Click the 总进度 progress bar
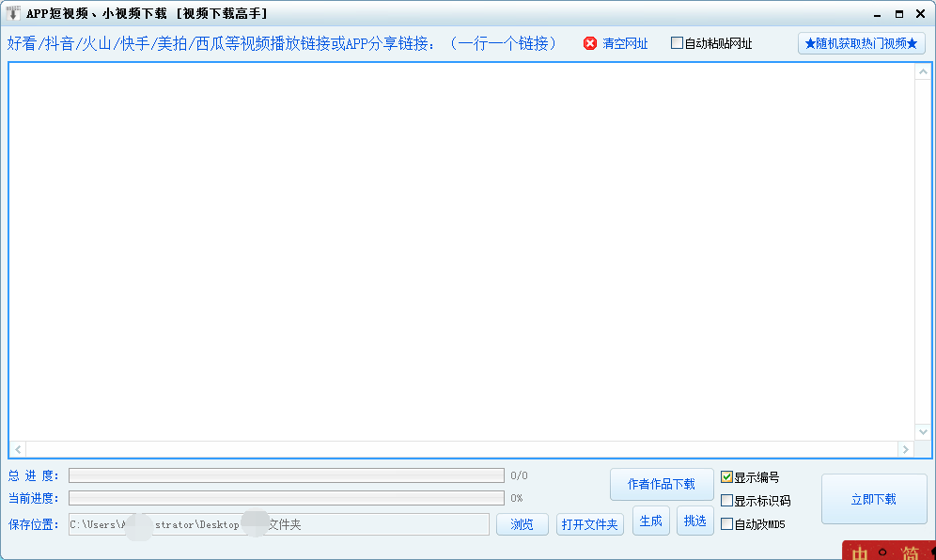Viewport: 936px width, 560px height. pos(287,475)
